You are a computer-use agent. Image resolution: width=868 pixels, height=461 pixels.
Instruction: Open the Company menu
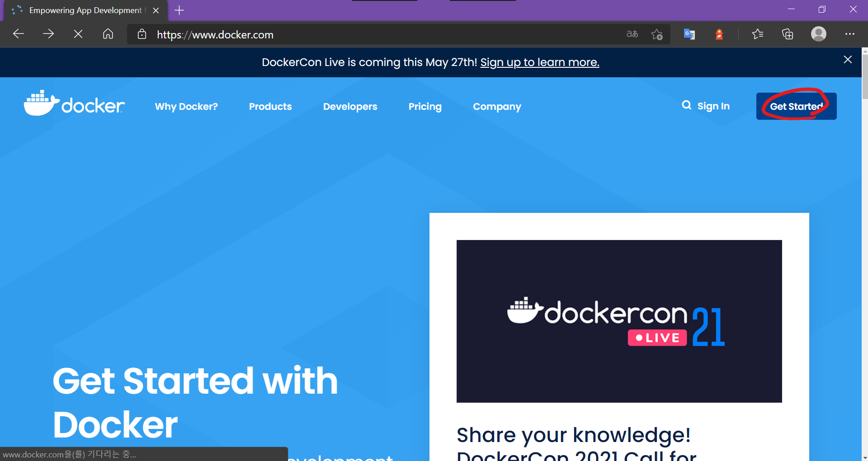[497, 107]
